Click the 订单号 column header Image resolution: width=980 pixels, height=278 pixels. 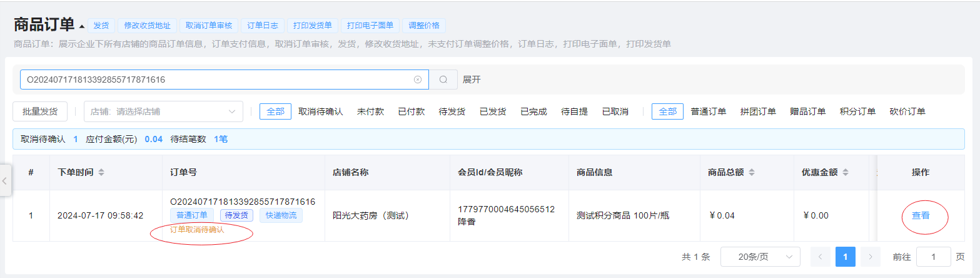point(184,172)
